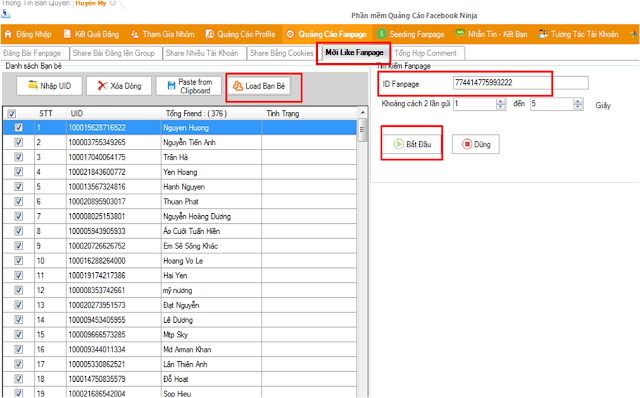Select UID 100017040064175

coord(97,157)
